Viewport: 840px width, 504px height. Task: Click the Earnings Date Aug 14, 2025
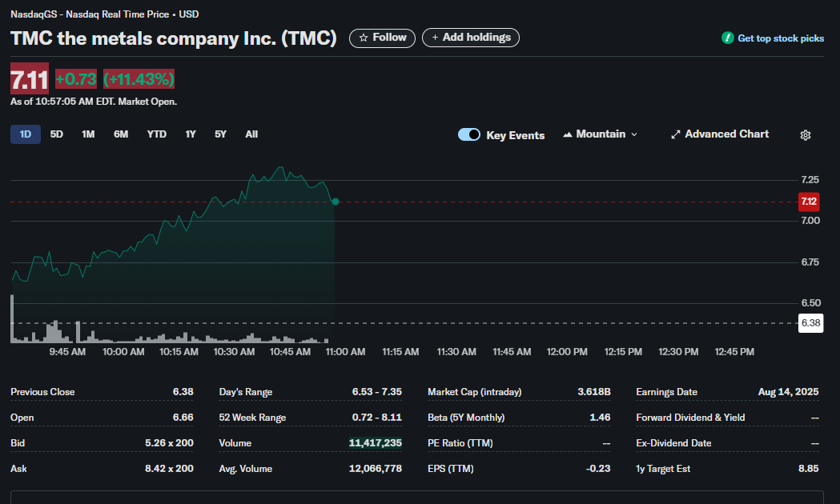(788, 392)
